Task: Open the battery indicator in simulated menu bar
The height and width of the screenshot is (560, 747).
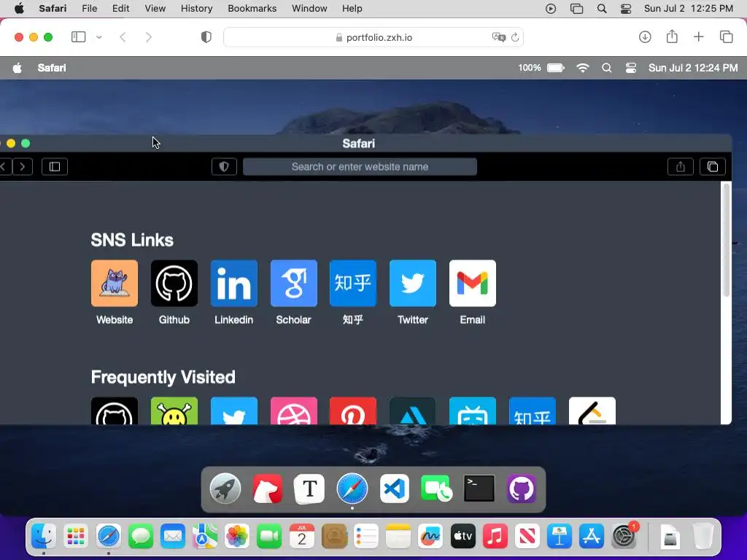Action: [x=555, y=68]
